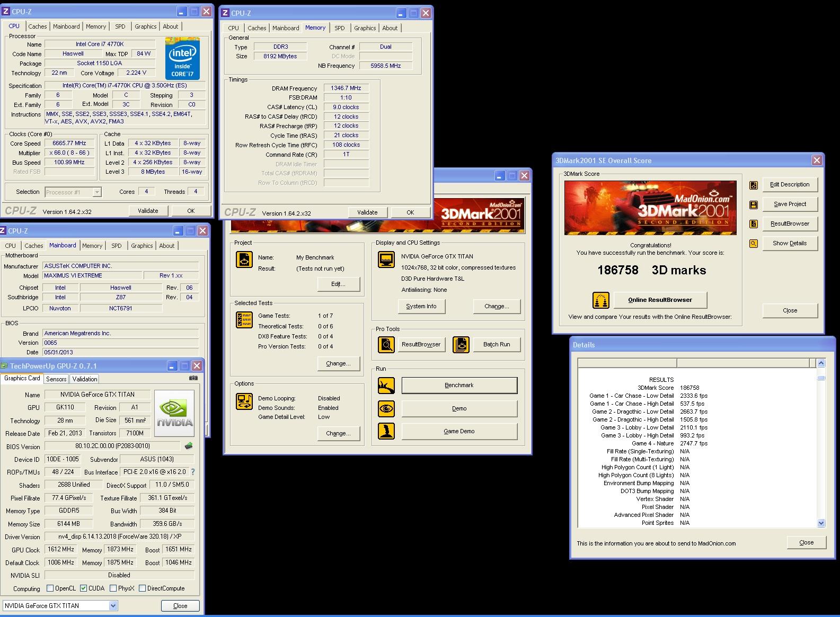Viewport: 840px width, 617px height.
Task: Click Change... under Selected Tests
Action: coord(338,363)
